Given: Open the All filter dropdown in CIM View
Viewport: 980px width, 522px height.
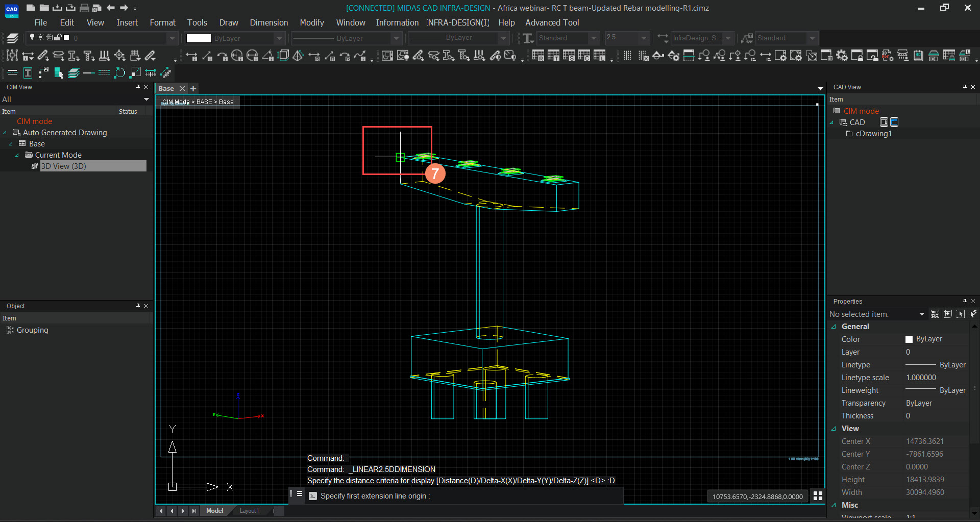Looking at the screenshot, I should (146, 99).
